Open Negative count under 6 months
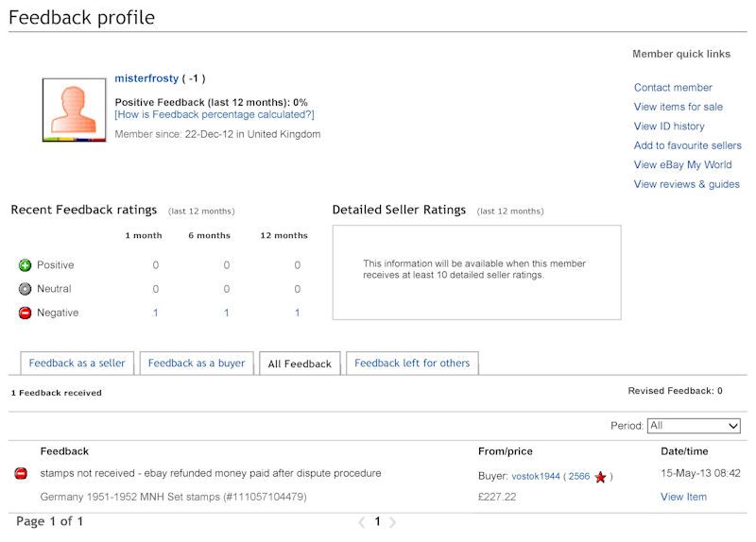The image size is (756, 542). (x=226, y=313)
